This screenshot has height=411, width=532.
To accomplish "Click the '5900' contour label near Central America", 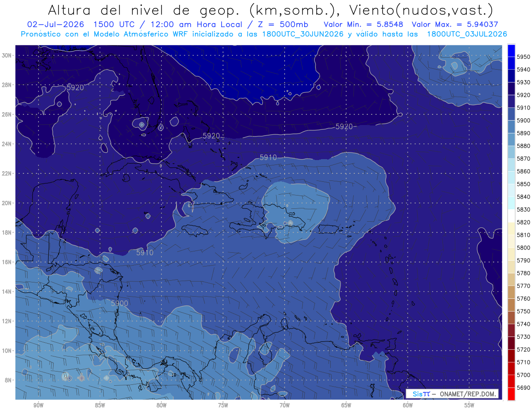I will [120, 303].
